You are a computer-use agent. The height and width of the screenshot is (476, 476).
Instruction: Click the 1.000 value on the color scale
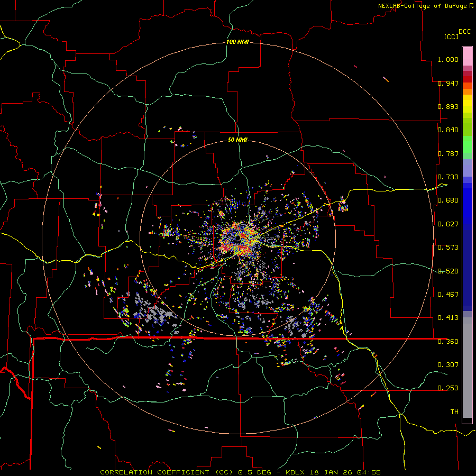(448, 59)
